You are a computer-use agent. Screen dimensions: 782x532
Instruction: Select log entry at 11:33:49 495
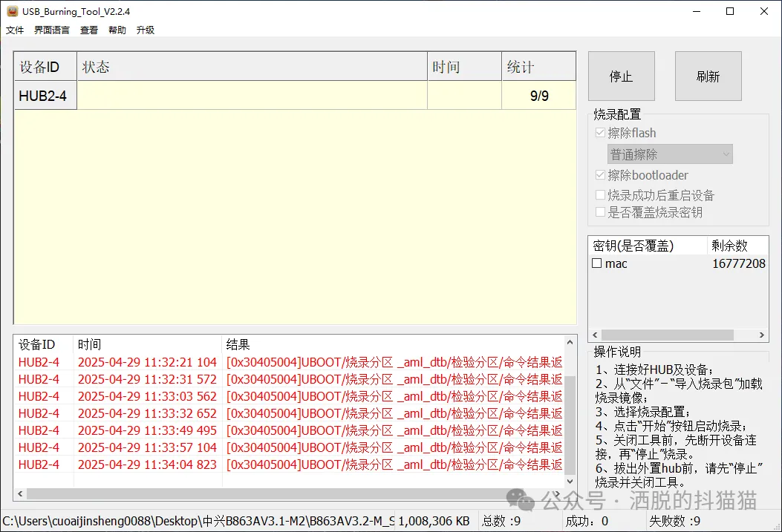pyautogui.click(x=290, y=430)
